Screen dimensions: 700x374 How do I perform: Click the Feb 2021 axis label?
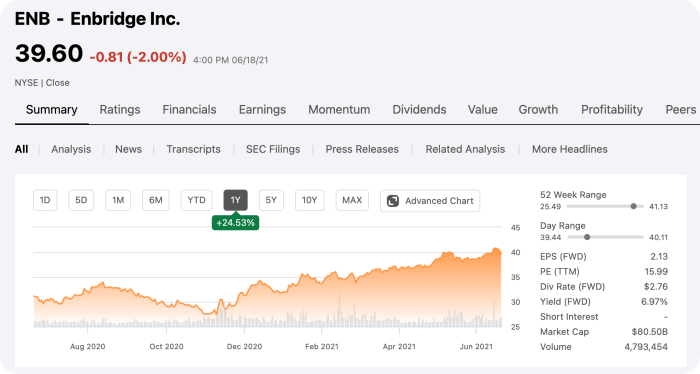321,346
